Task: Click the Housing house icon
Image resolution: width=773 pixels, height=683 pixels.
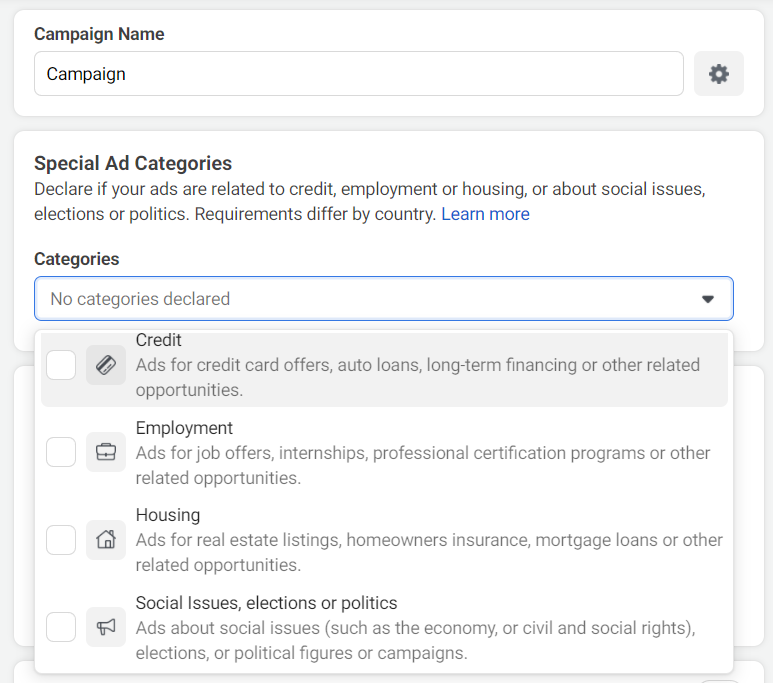Action: [x=106, y=540]
